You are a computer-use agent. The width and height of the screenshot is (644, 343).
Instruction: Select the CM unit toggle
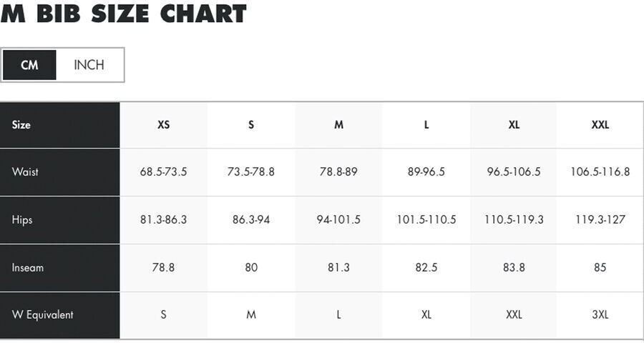click(29, 65)
